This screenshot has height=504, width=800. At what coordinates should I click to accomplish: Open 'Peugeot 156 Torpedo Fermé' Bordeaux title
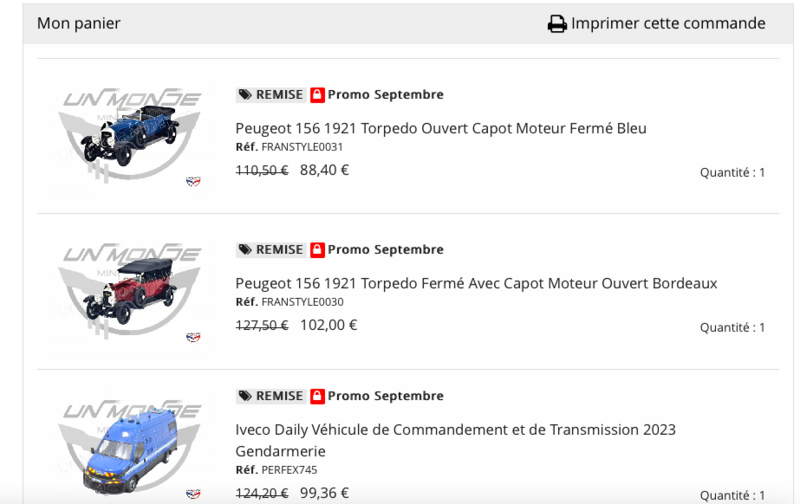(476, 283)
